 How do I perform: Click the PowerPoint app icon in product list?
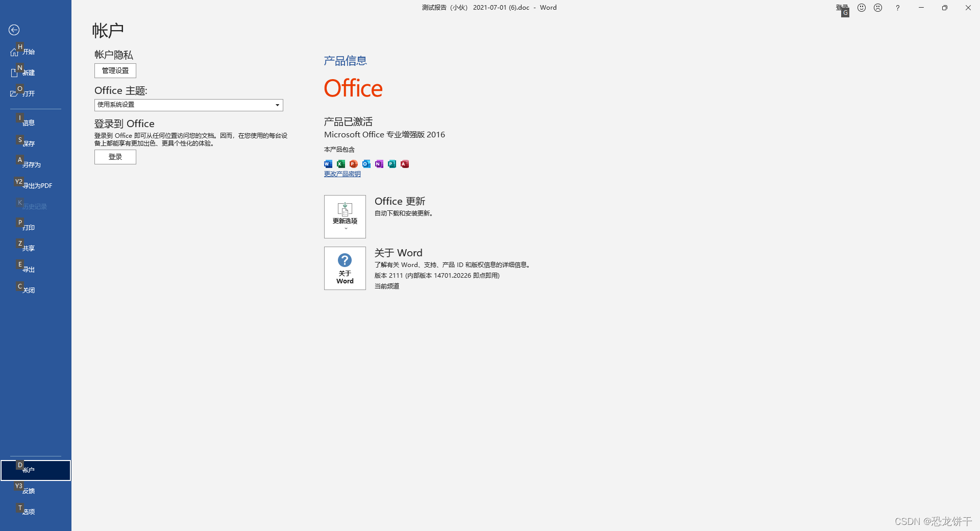[354, 164]
